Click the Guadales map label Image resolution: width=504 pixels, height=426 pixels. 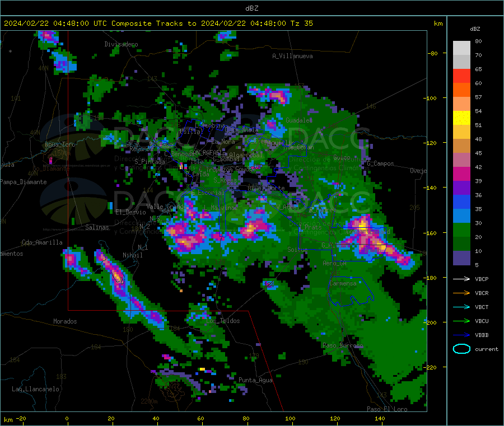pos(299,120)
